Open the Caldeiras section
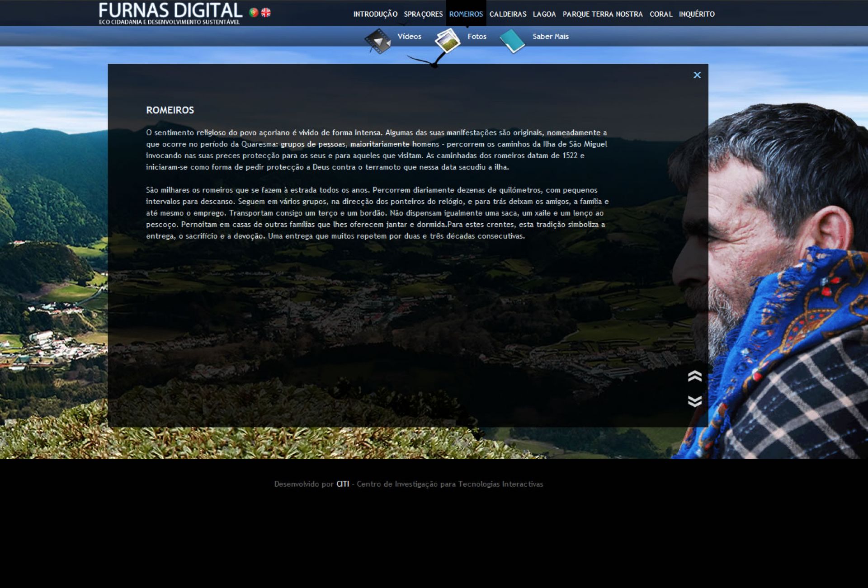 (x=508, y=14)
